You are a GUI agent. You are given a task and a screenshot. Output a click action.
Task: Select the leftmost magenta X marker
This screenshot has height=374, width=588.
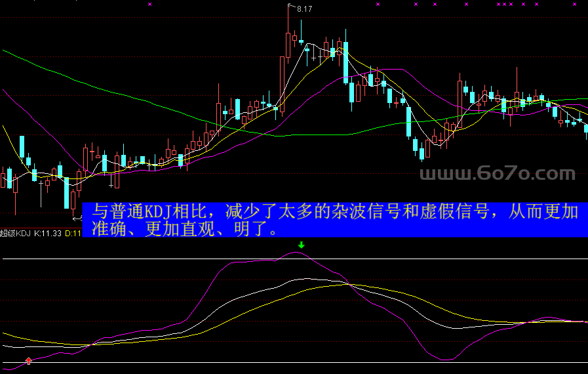point(149,5)
